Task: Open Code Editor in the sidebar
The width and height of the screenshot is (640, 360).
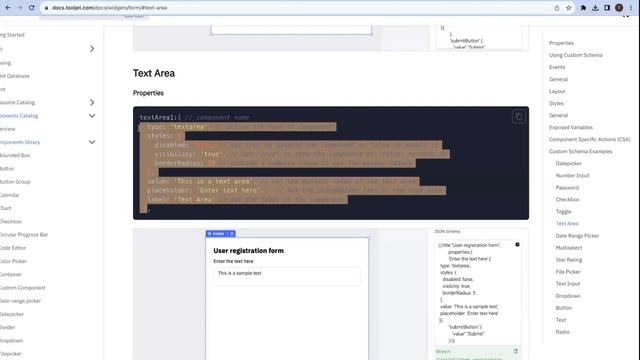Action: (x=13, y=248)
